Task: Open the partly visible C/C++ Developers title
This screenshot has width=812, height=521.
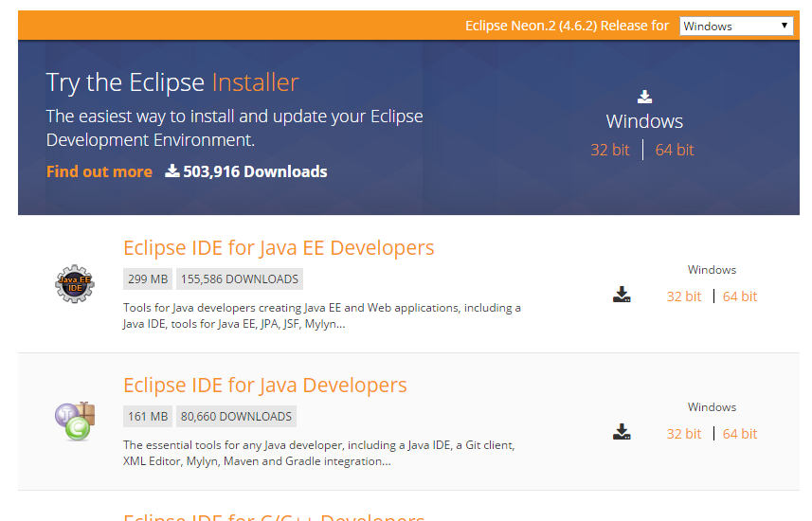Action: [274, 516]
